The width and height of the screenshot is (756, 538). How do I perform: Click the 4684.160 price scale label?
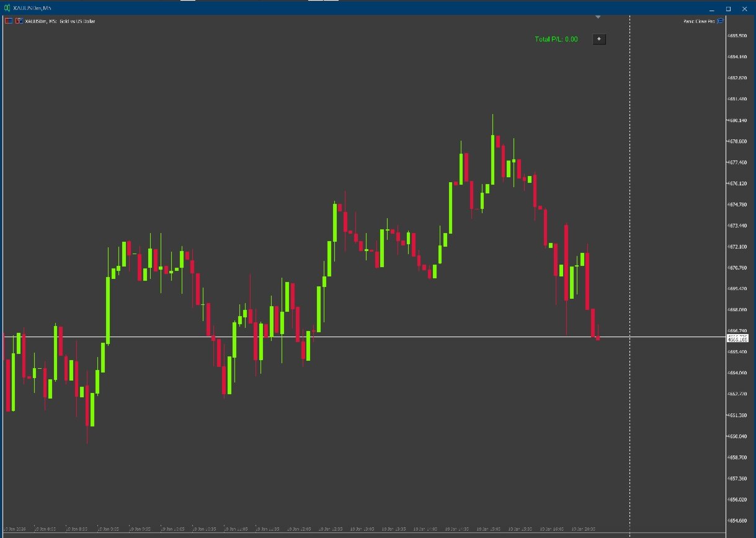point(737,57)
